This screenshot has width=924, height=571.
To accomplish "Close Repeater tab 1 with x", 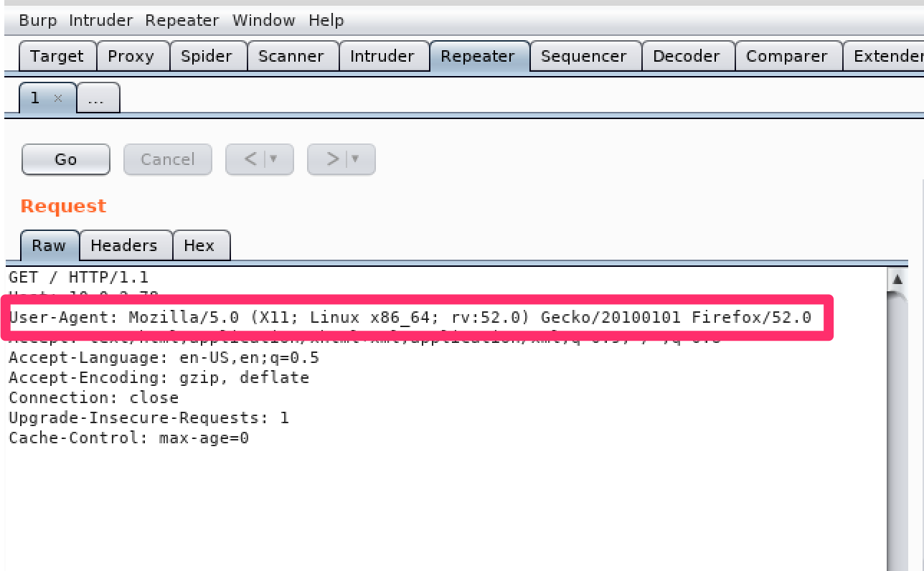I will coord(59,99).
